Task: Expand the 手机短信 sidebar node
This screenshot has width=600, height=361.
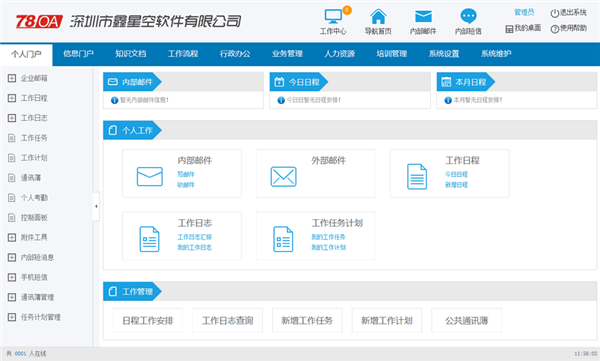Action: 12,277
